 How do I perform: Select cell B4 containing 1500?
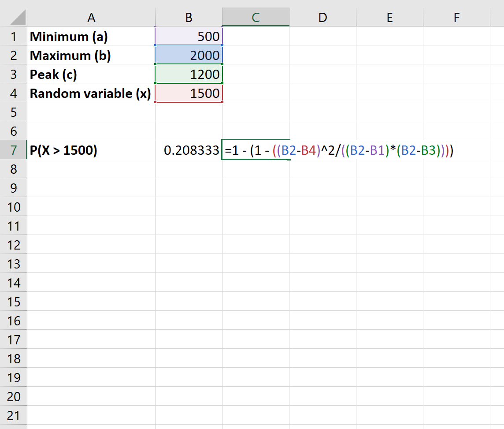click(189, 93)
